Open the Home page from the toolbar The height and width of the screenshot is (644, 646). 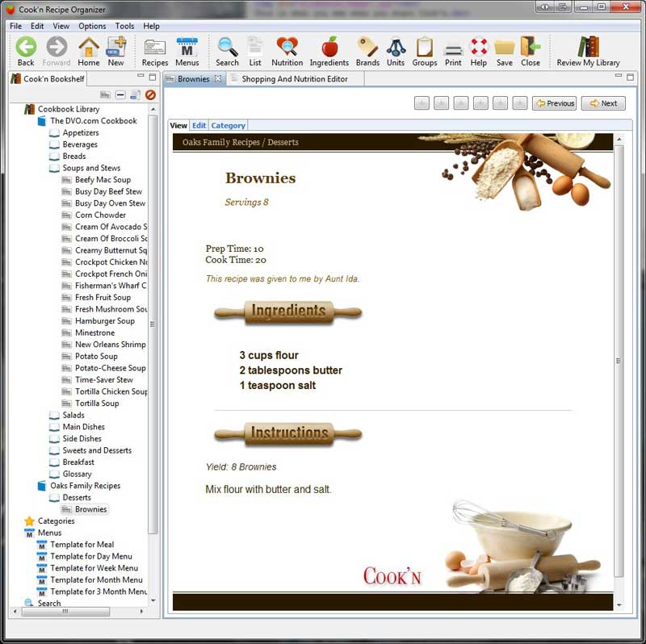pyautogui.click(x=89, y=51)
